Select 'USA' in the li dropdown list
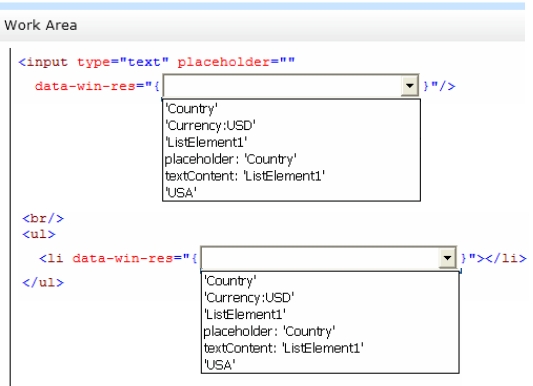The image size is (533, 386). (x=330, y=365)
